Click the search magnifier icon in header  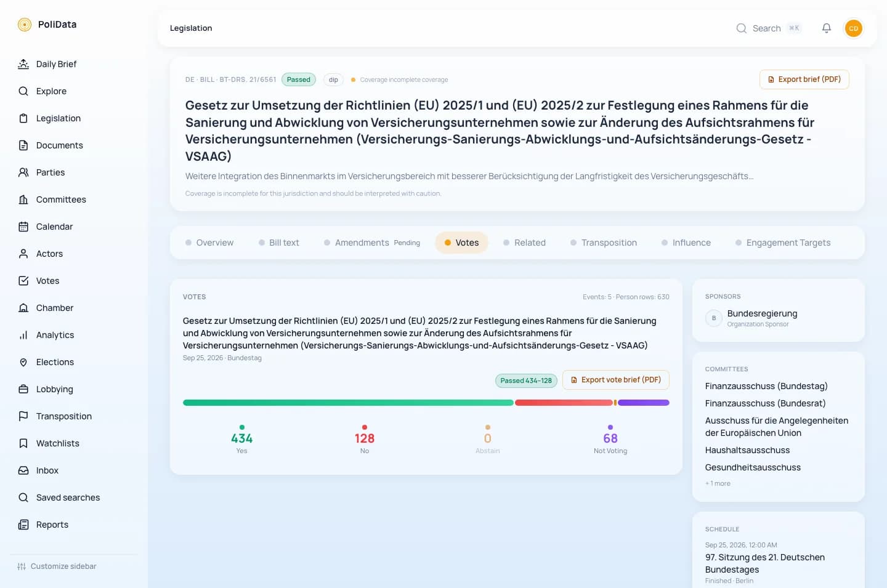[x=742, y=28]
